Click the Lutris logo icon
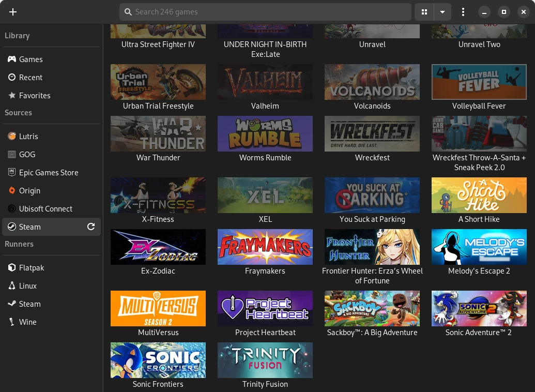535x392 pixels. [x=12, y=136]
